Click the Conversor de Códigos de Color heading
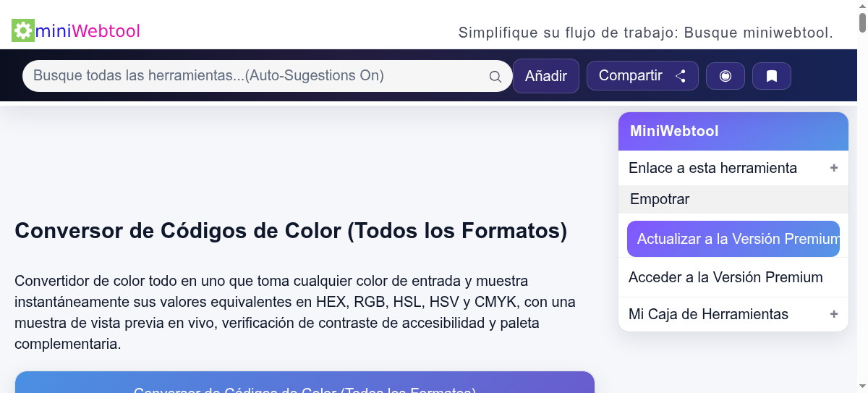Viewport: 868px width, 393px height. click(291, 231)
